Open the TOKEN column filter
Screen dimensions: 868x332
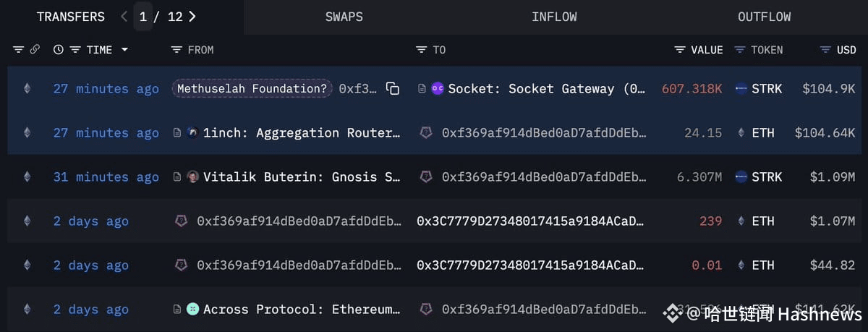(x=739, y=50)
